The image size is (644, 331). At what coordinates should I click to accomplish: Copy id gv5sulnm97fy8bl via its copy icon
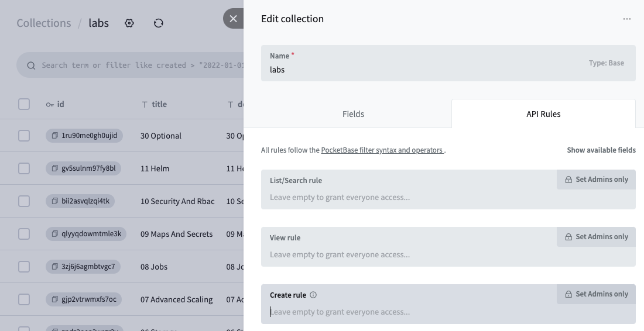(54, 168)
